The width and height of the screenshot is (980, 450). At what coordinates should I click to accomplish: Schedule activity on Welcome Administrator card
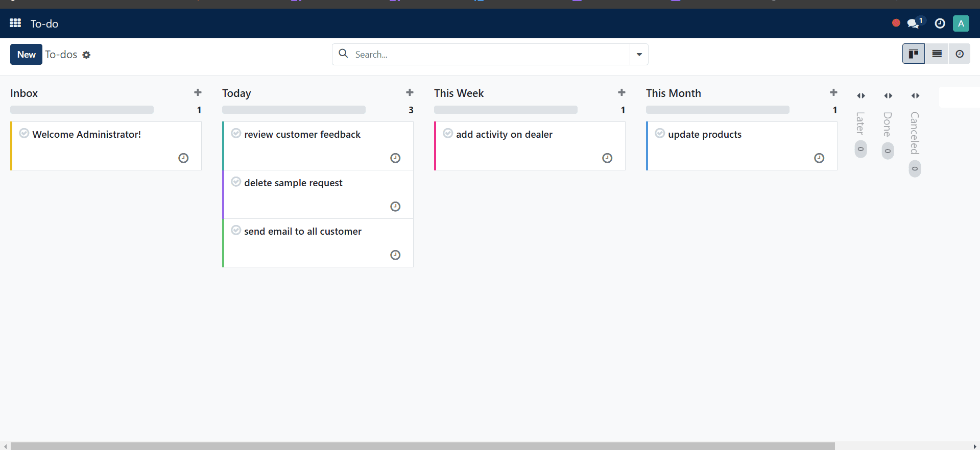coord(183,158)
